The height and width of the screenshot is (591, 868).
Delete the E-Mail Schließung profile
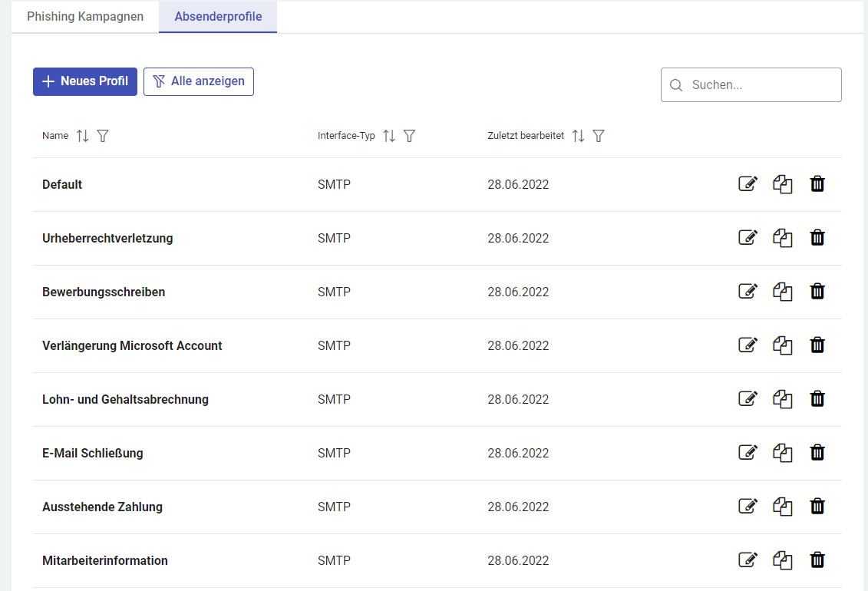(x=817, y=453)
